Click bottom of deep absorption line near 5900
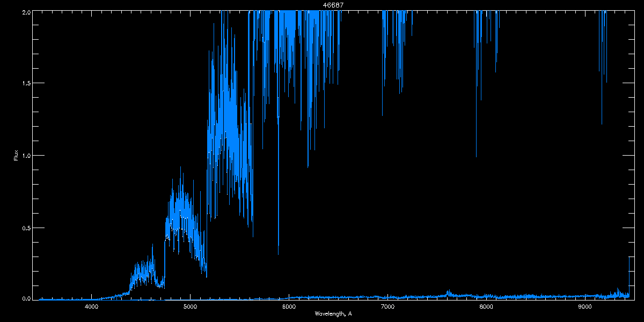644x322 pixels. [x=278, y=254]
